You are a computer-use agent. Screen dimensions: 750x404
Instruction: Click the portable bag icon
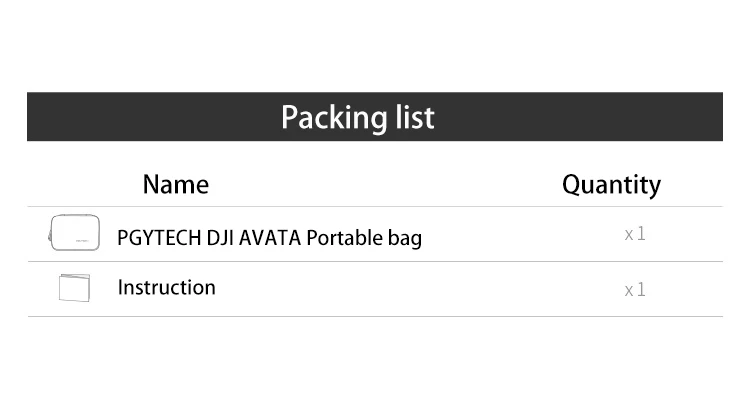(x=74, y=233)
